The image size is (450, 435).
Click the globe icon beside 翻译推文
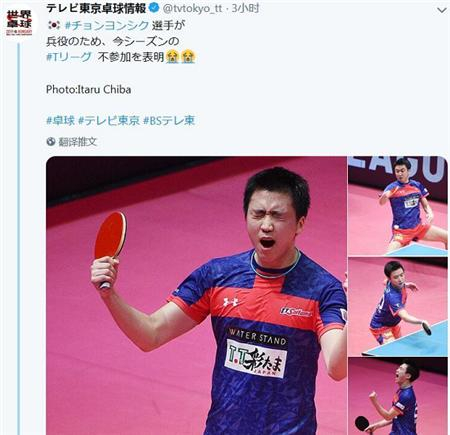pyautogui.click(x=51, y=142)
